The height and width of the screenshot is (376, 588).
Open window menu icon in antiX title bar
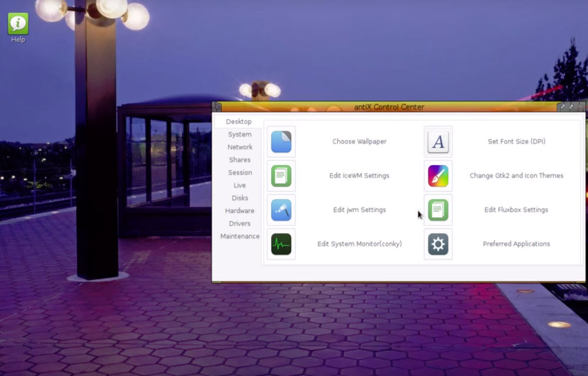coord(217,107)
